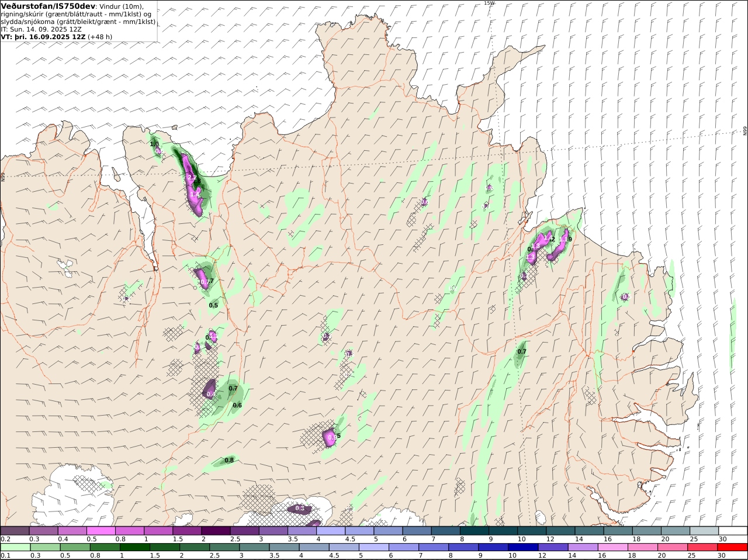Pick the dark teal snow swatch starting at 8

tap(475, 530)
